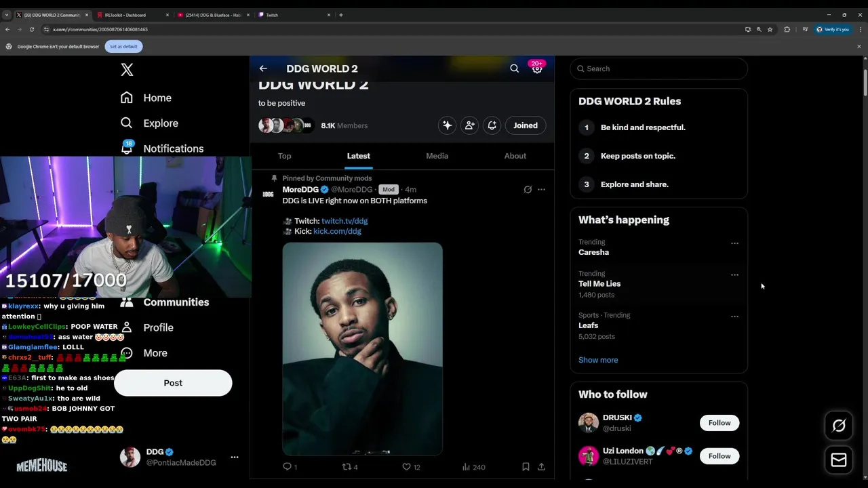Viewport: 868px width, 488px height.
Task: Open Communities from the sidebar
Action: pos(176,302)
